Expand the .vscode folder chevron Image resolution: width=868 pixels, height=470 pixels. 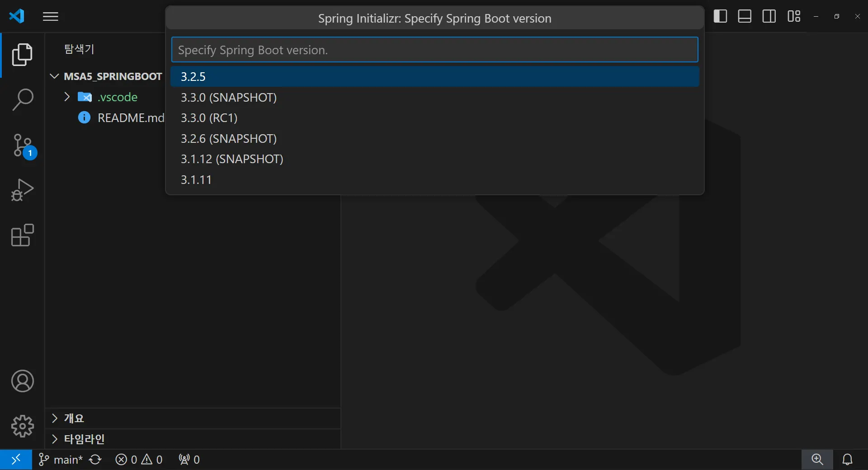tap(67, 97)
